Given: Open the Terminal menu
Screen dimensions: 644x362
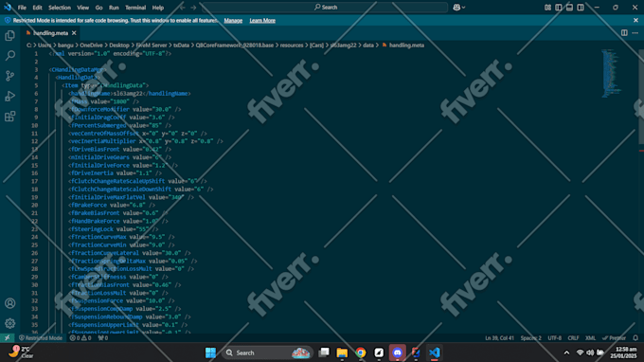Looking at the screenshot, I should [x=135, y=8].
